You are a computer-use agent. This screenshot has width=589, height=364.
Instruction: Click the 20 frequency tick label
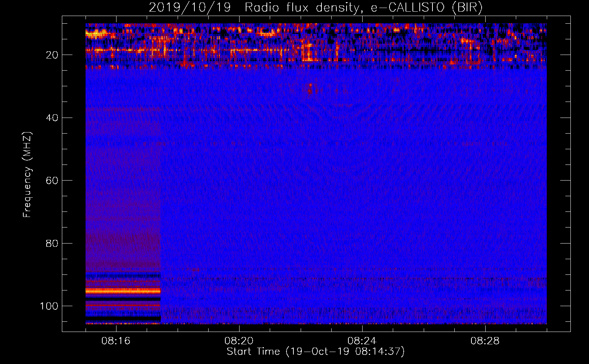tap(52, 55)
